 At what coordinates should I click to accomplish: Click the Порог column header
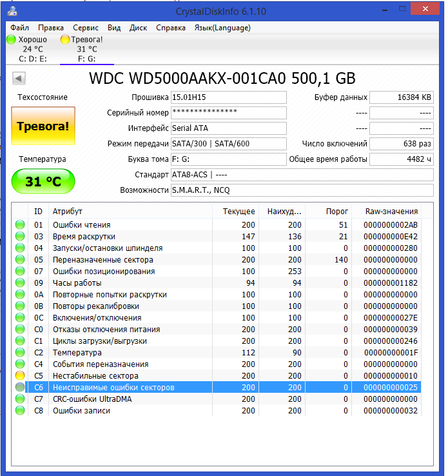tap(329, 212)
